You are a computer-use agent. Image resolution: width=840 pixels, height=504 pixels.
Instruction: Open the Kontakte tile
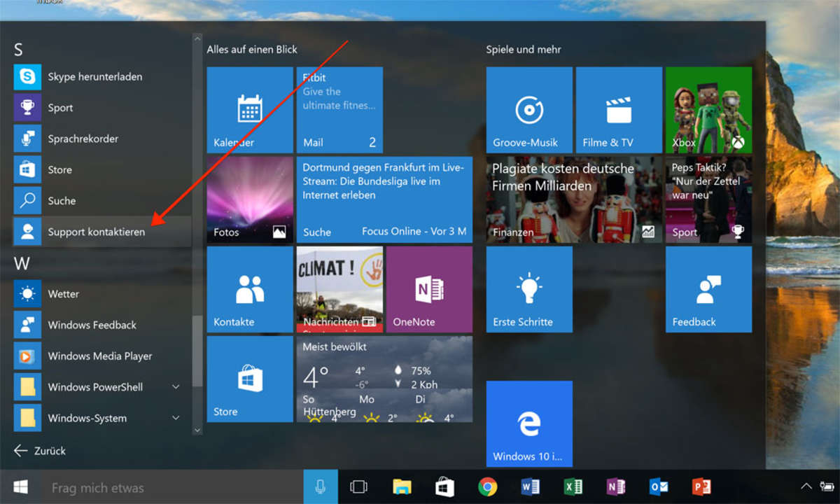(x=250, y=289)
